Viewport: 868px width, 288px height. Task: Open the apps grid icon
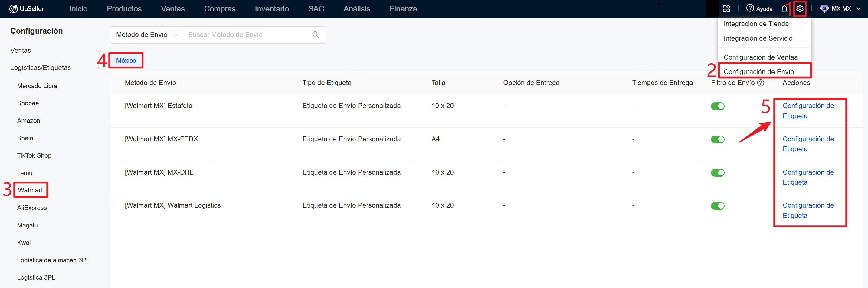coord(727,8)
